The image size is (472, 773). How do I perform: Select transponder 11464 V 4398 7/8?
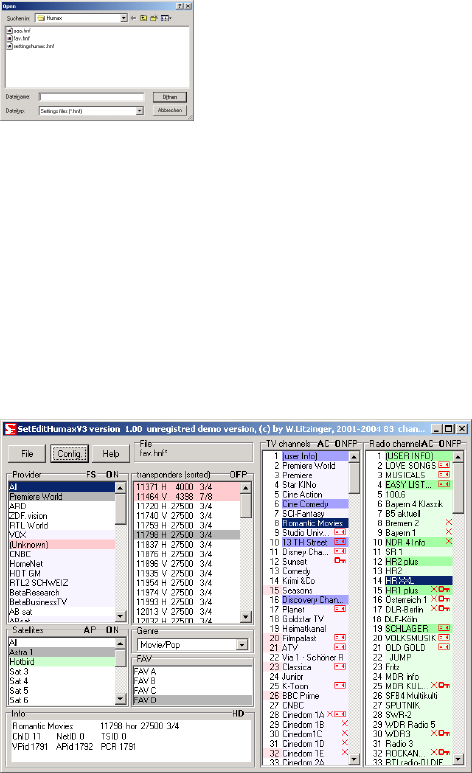[187, 496]
